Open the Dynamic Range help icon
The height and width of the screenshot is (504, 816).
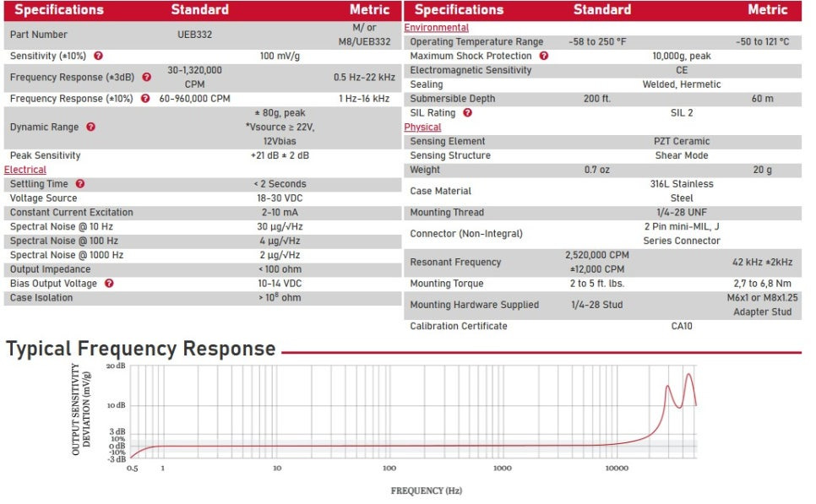point(90,127)
